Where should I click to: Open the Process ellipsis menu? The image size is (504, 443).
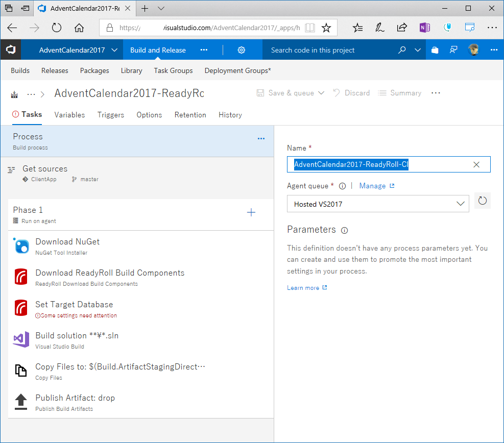click(261, 139)
